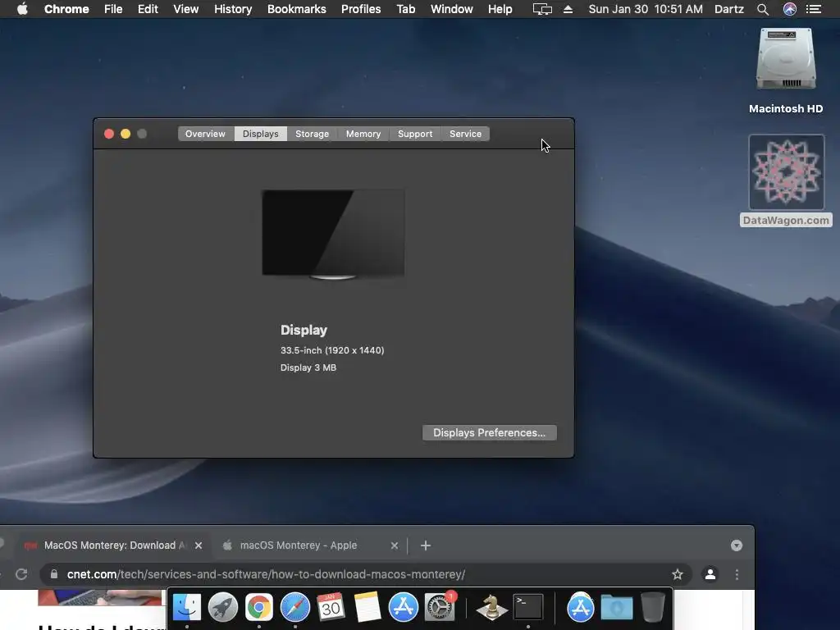840x630 pixels.
Task: Open the Apple menu
Action: 22,9
